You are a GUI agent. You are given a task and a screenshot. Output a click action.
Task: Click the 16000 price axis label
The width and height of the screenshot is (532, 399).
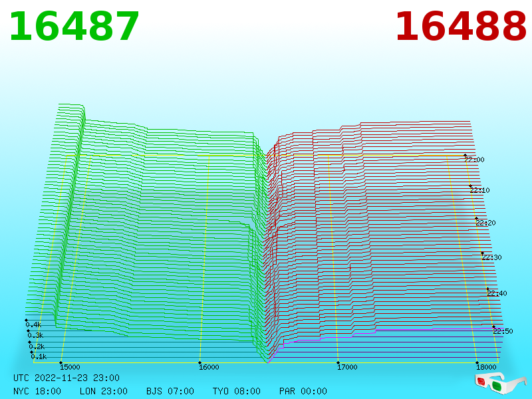[x=209, y=367]
